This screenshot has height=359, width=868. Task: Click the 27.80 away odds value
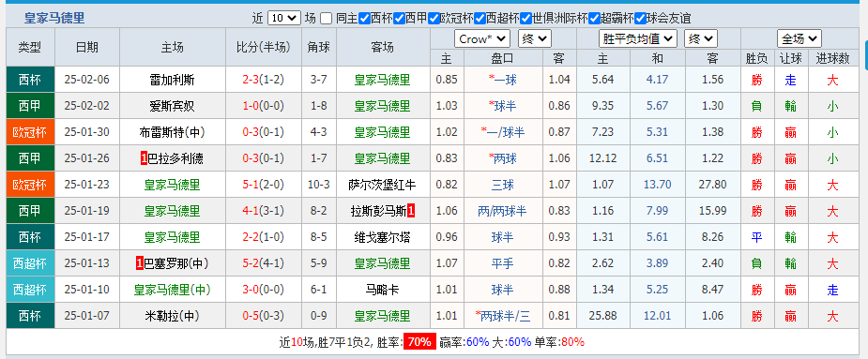[x=713, y=185]
